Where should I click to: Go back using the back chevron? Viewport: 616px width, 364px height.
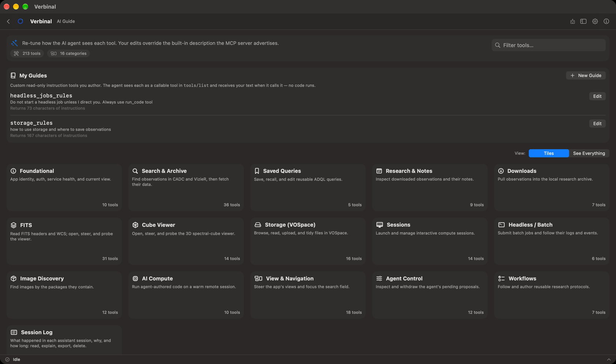coord(8,22)
